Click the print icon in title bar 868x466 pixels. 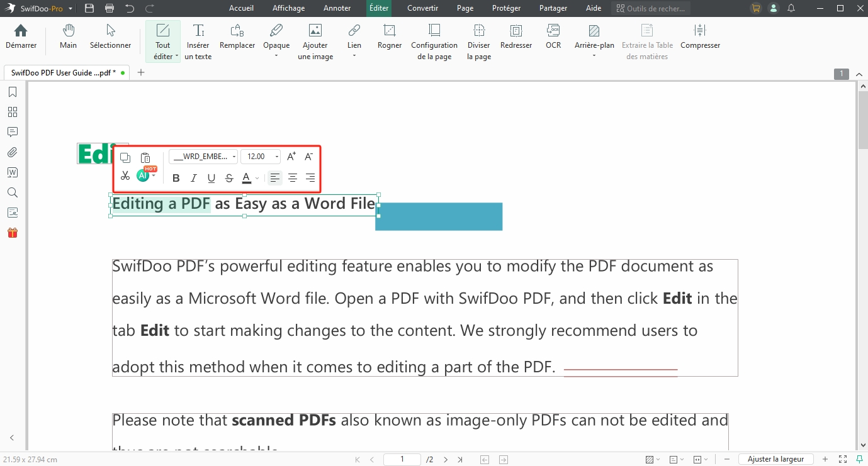pyautogui.click(x=110, y=8)
